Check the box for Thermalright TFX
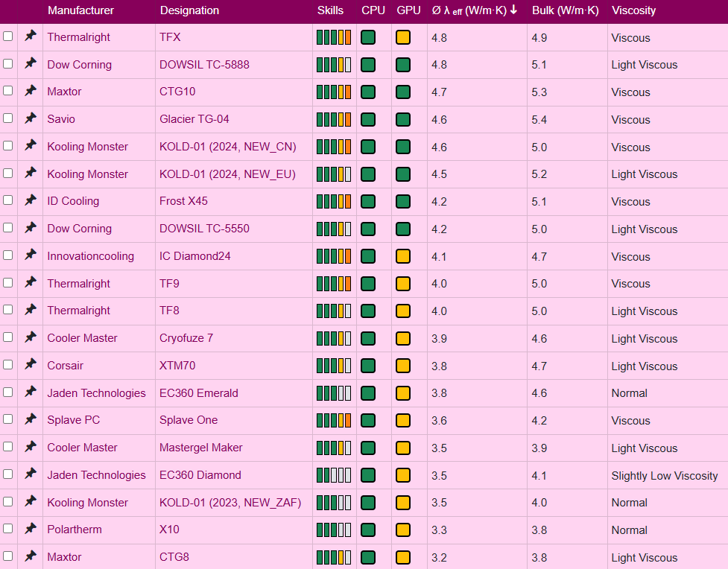 [8, 36]
